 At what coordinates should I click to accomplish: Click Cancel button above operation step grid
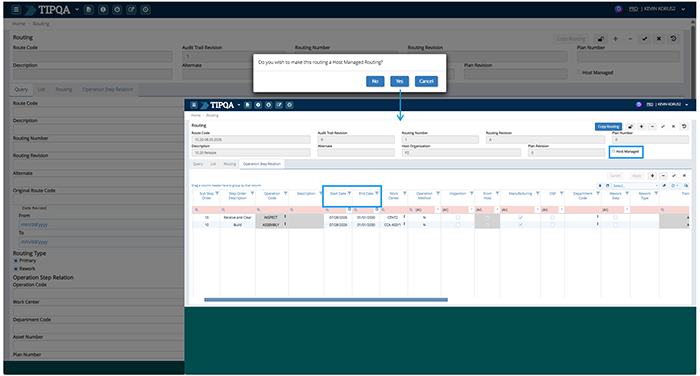[x=615, y=176]
